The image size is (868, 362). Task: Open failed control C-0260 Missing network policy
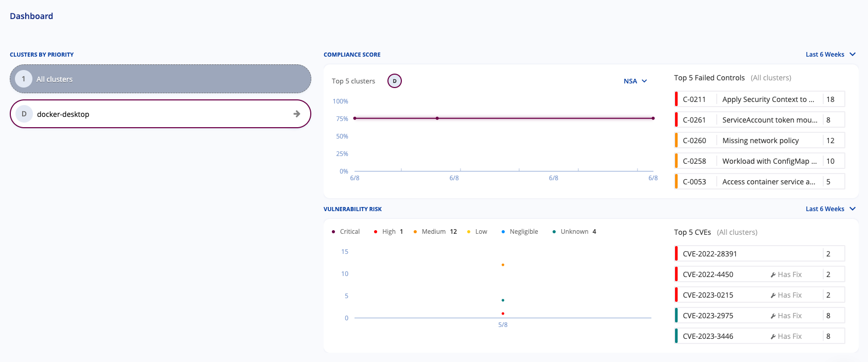[759, 141]
